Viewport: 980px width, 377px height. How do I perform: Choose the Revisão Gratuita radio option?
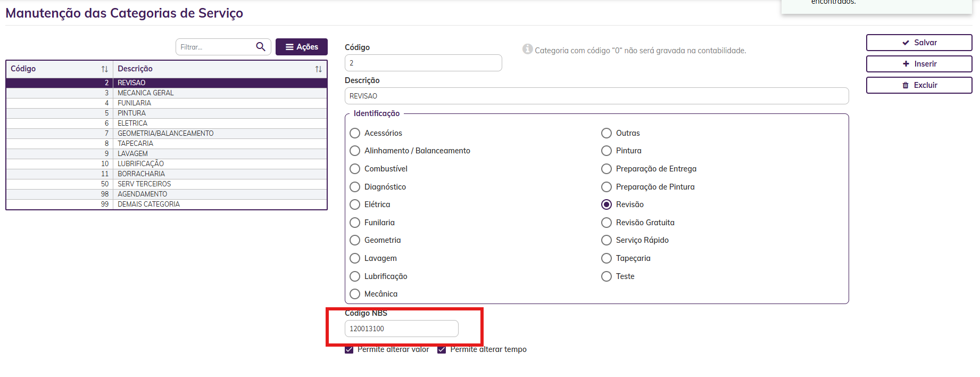point(607,223)
